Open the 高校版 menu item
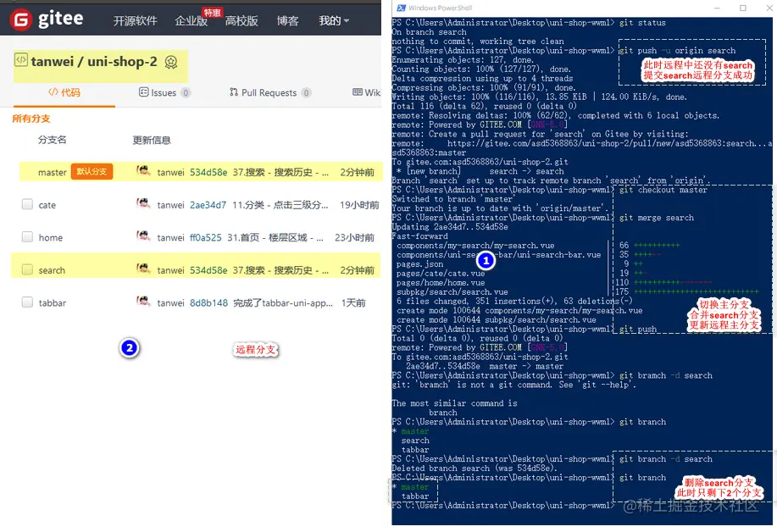The image size is (777, 532). pos(241,21)
